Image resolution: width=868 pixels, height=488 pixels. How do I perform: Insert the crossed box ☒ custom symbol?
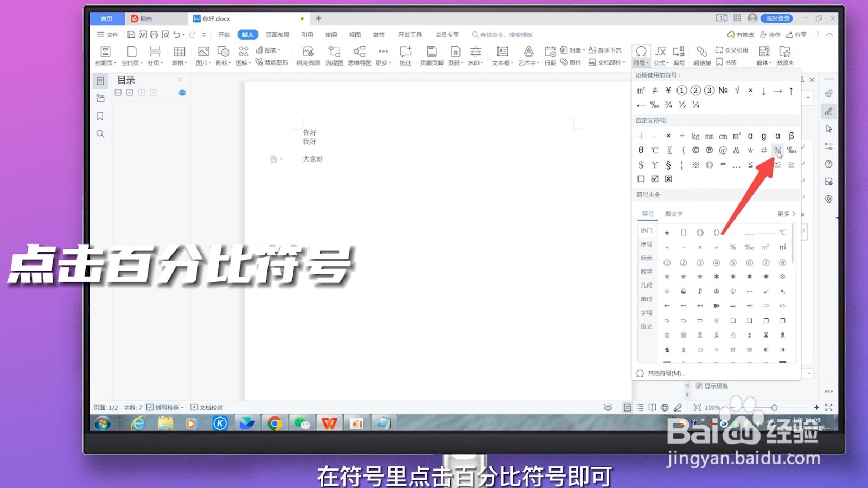(668, 179)
